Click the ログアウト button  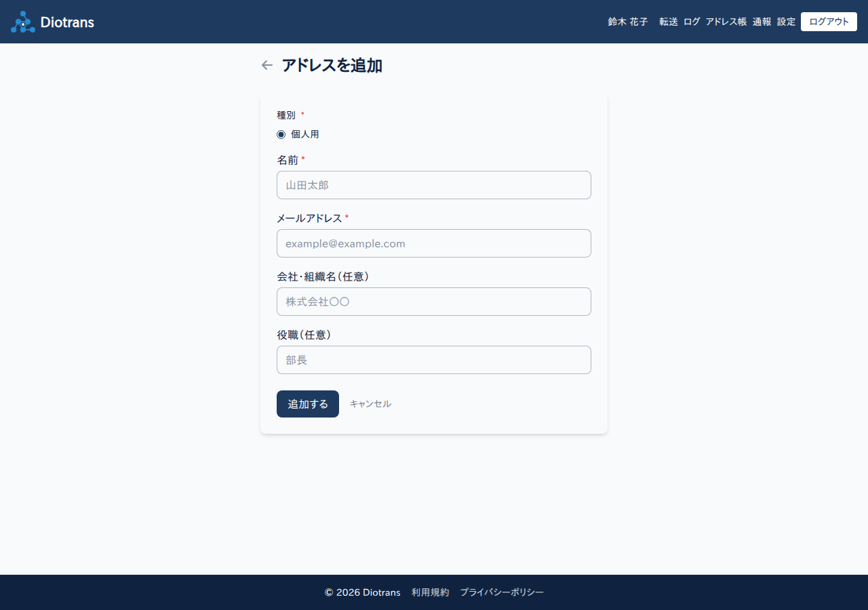(829, 22)
